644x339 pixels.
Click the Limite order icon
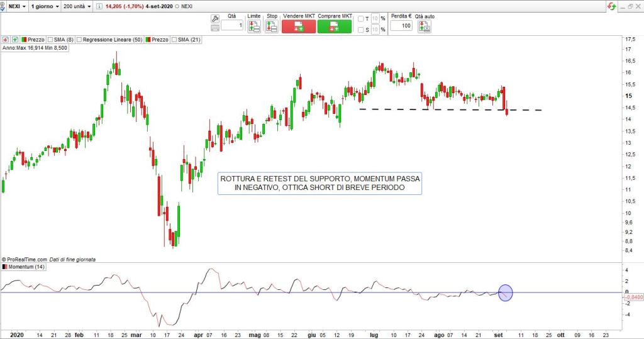tap(253, 26)
